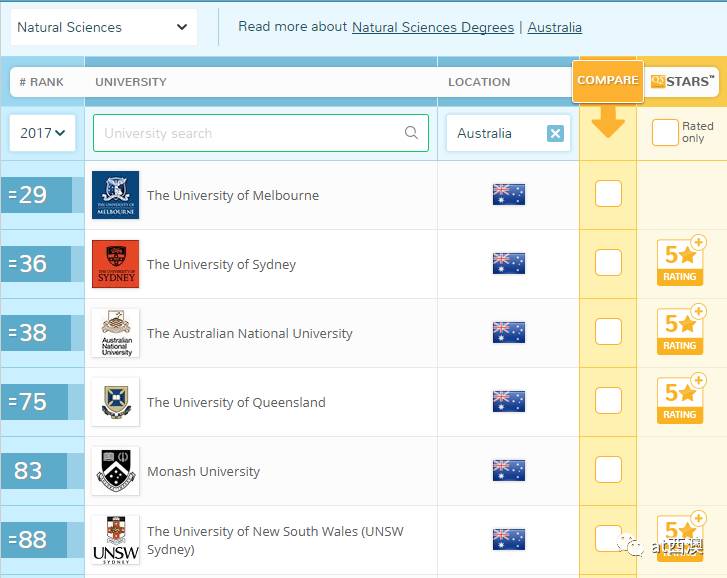Open 5-star rating badge for University of Sydney
This screenshot has width=727, height=578.
680,262
